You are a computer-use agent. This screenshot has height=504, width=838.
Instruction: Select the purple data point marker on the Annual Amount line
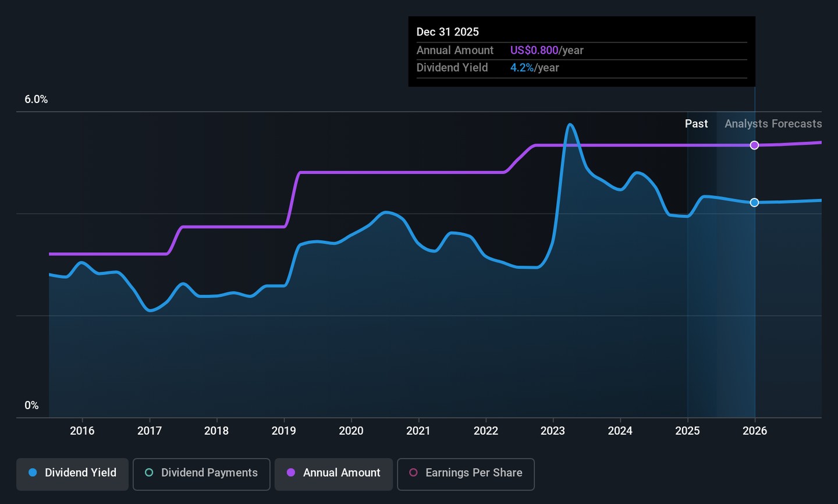click(x=754, y=145)
